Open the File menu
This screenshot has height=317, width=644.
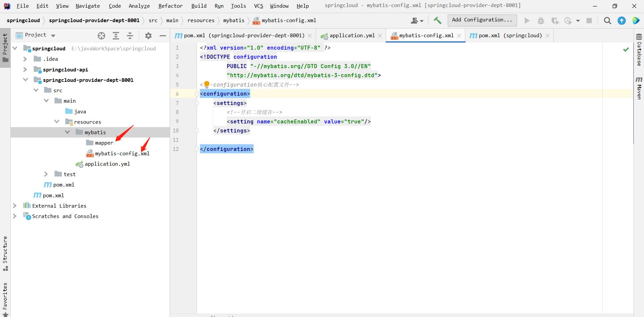[x=22, y=6]
